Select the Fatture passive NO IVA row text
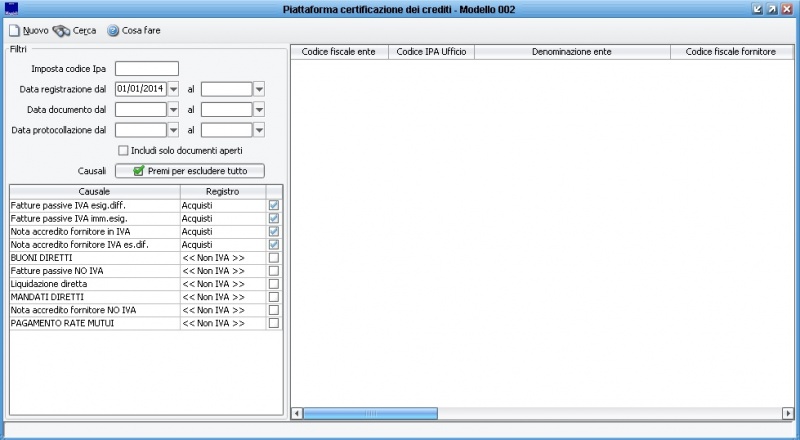 (57, 271)
